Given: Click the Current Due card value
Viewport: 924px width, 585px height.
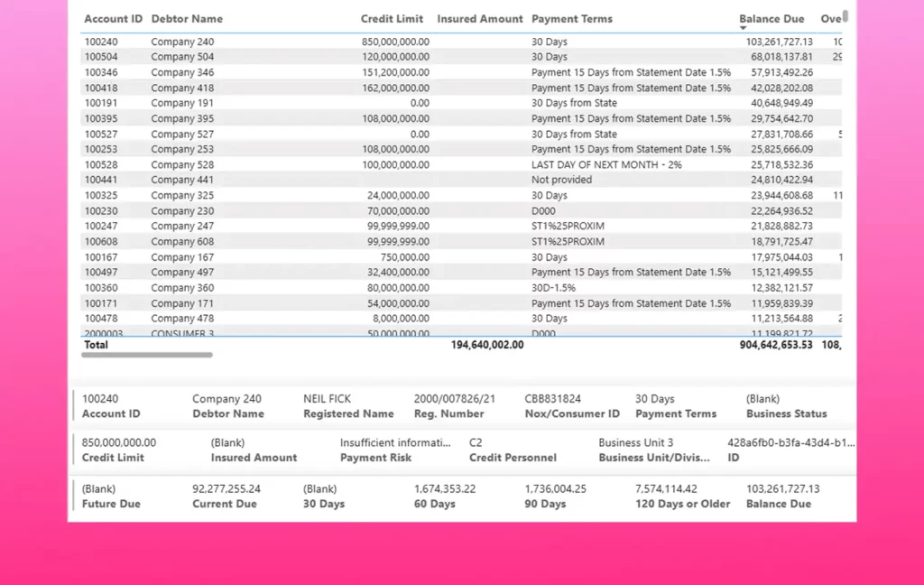Looking at the screenshot, I should [x=226, y=488].
